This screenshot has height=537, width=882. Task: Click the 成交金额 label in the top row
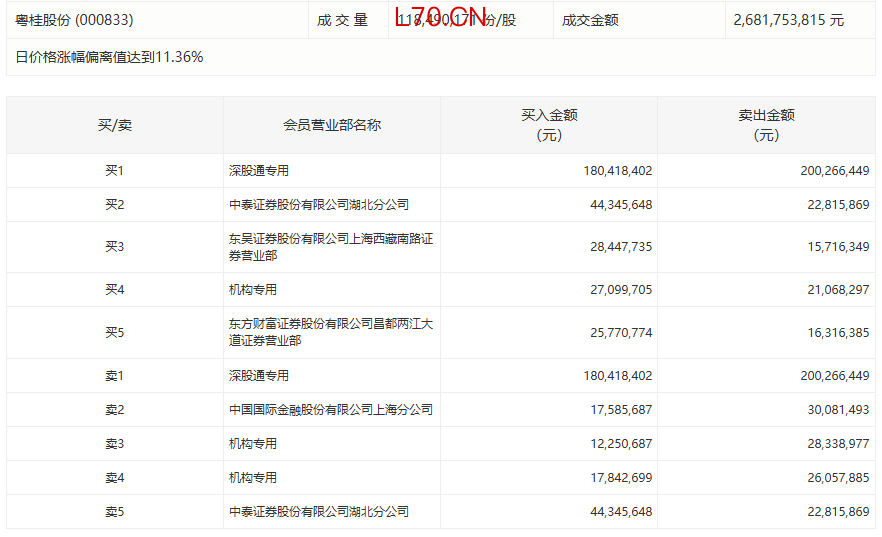click(590, 20)
